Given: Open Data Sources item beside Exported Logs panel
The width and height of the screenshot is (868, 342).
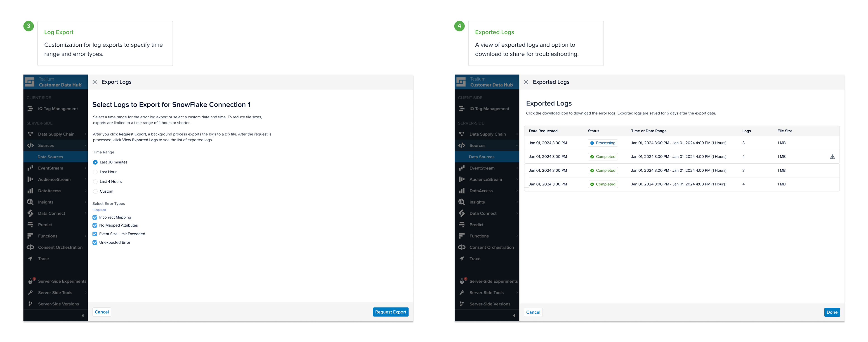Looking at the screenshot, I should point(481,157).
